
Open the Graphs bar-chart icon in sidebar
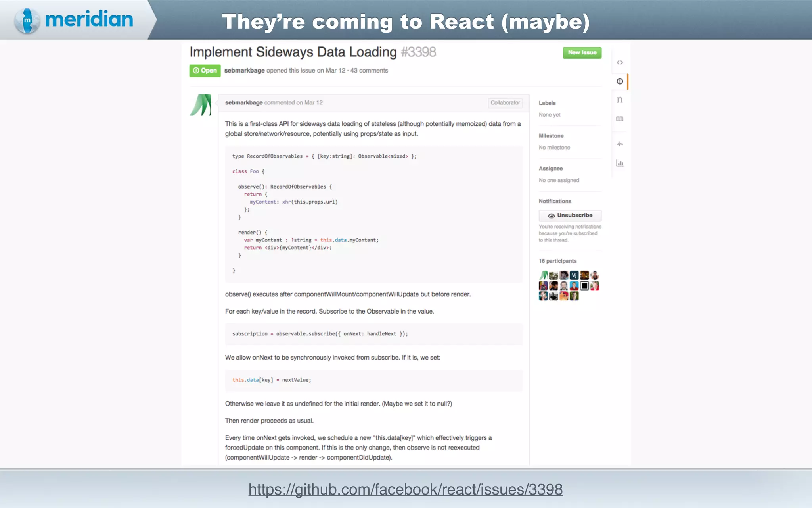[620, 163]
